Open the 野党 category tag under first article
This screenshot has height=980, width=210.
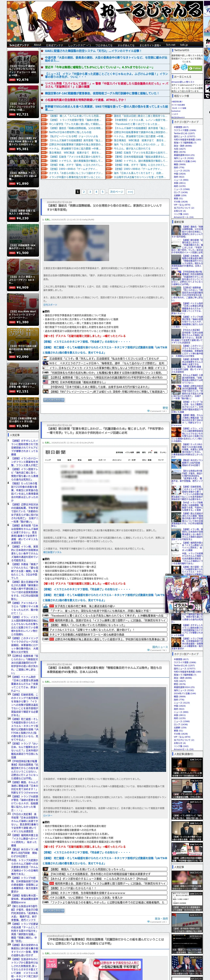[165, 408]
